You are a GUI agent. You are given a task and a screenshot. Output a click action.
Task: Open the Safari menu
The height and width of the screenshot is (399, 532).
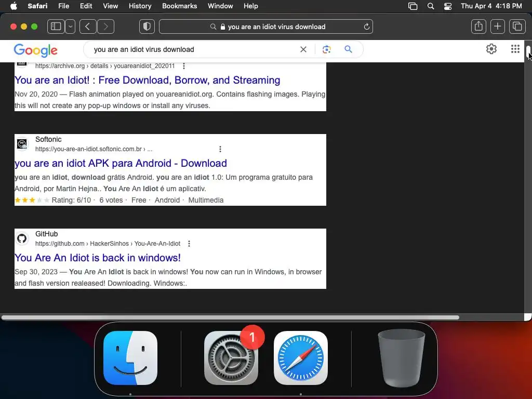point(37,6)
